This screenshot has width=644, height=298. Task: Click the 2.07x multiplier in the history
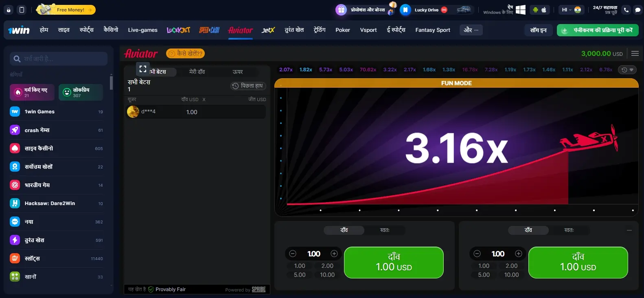pyautogui.click(x=286, y=70)
